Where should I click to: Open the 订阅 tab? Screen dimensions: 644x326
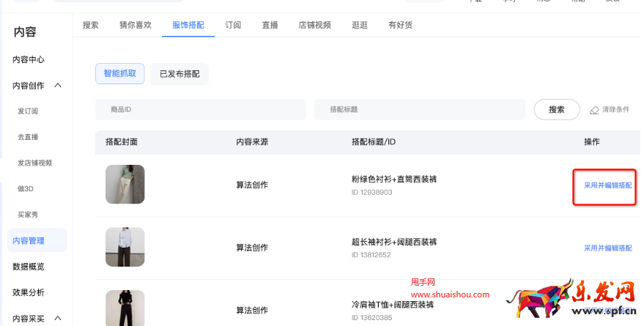(233, 25)
